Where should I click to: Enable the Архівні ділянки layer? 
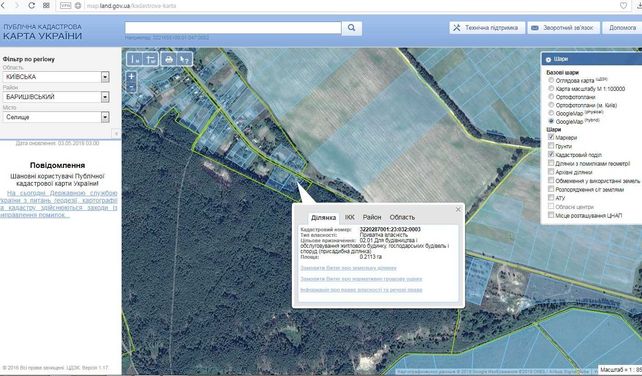551,172
